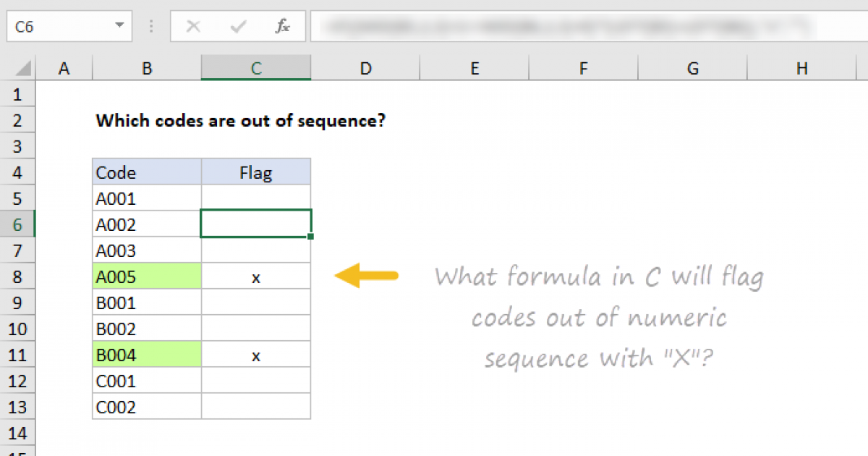
Task: Select the green highlighted cell A005
Action: [x=146, y=276]
